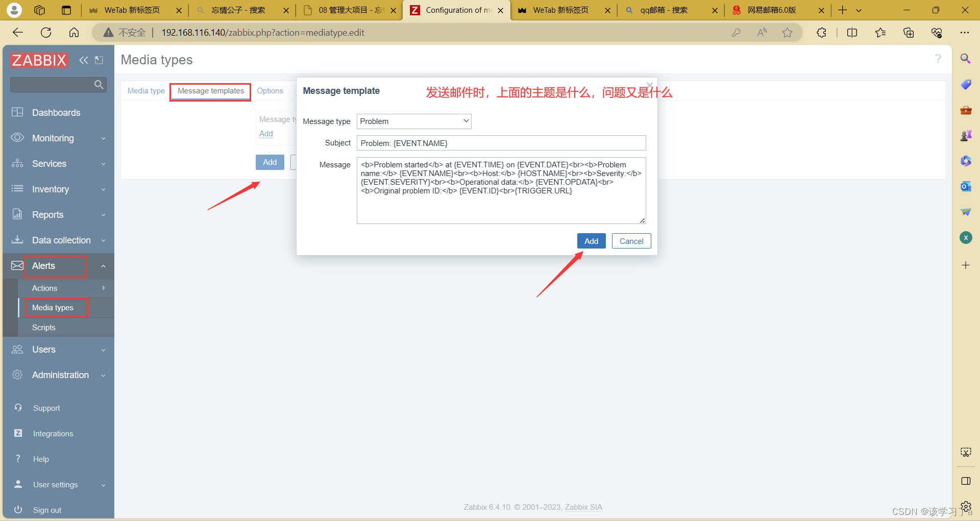980x521 pixels.
Task: Expand the Data collection menu
Action: (59, 240)
